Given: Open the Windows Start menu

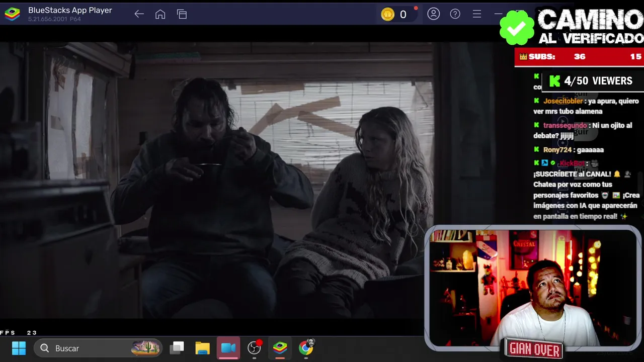Looking at the screenshot, I should point(19,348).
